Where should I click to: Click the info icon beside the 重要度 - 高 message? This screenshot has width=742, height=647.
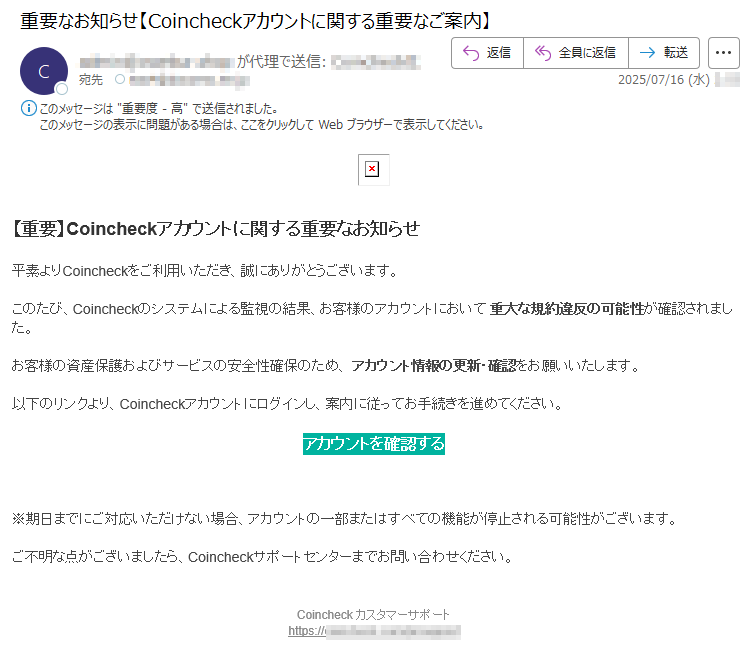click(28, 108)
